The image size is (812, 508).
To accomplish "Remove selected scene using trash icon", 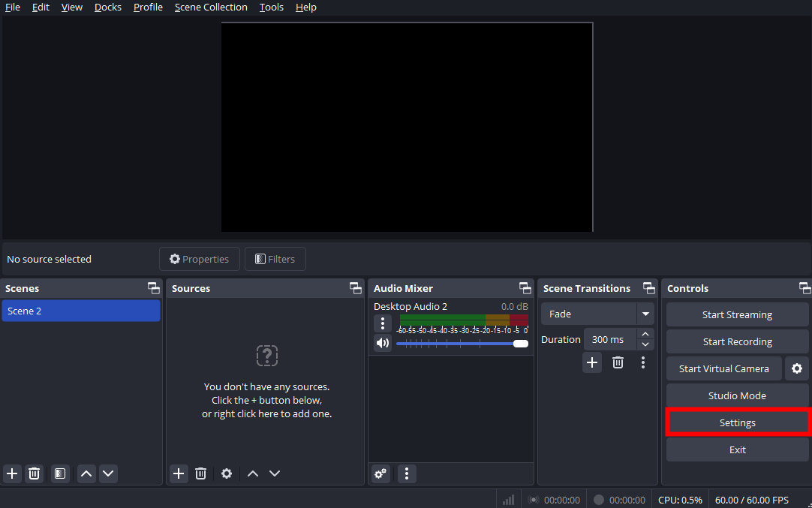I will 34,473.
